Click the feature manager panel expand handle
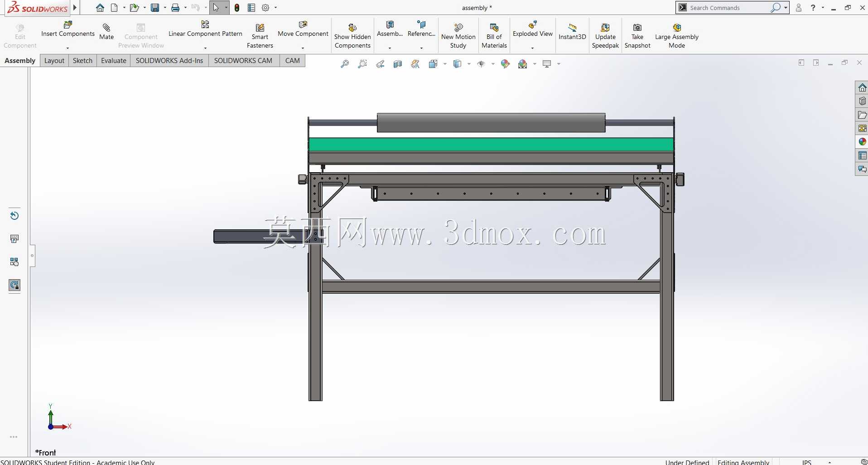The image size is (868, 465). (32, 256)
